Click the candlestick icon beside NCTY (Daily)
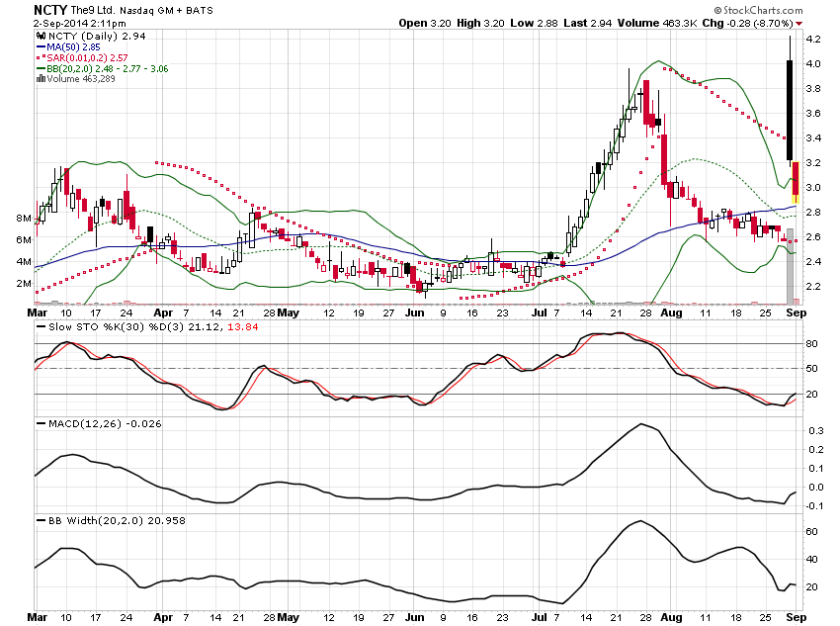840x626 pixels. click(x=42, y=36)
